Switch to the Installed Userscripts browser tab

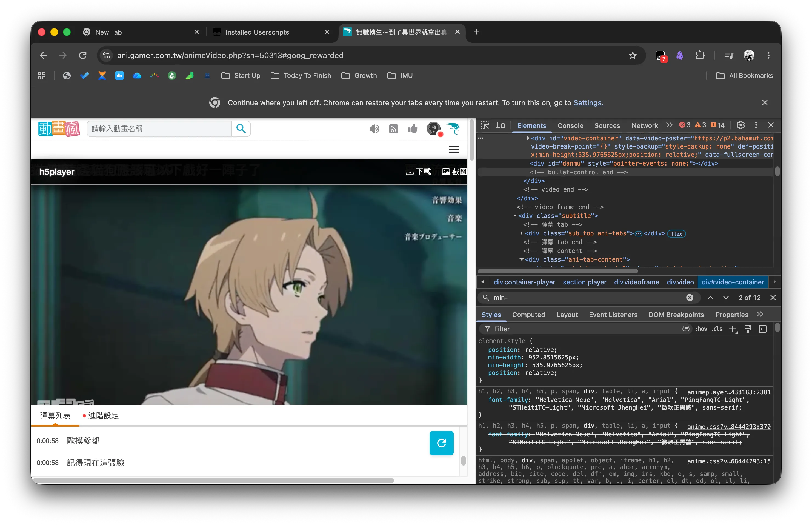tap(271, 32)
